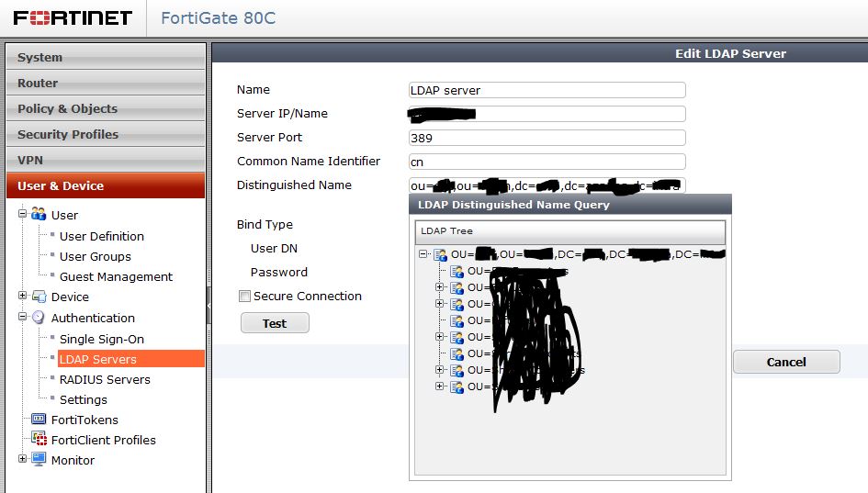Select LDAP Servers in sidebar
This screenshot has width=868, height=493.
pos(130,359)
